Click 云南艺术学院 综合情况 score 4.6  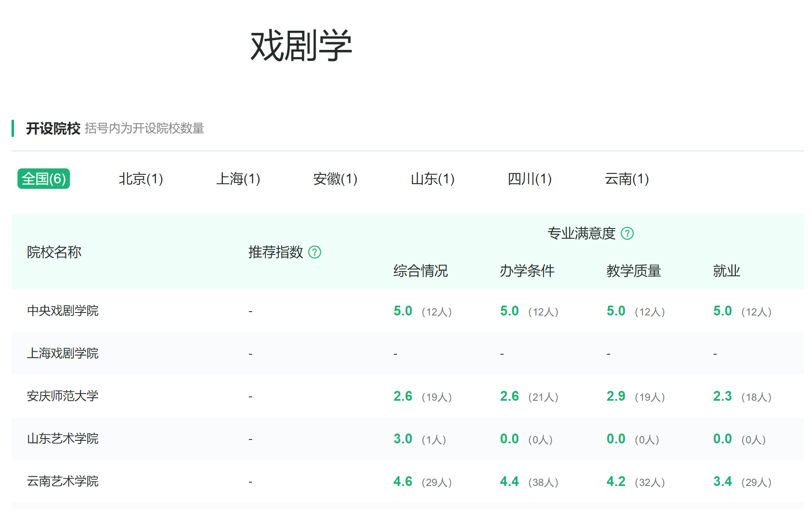coord(403,481)
